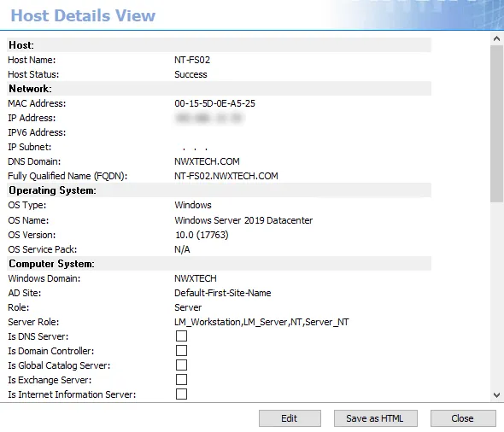This screenshot has height=432, width=504.
Task: Click the Computer System section header
Action: point(219,264)
